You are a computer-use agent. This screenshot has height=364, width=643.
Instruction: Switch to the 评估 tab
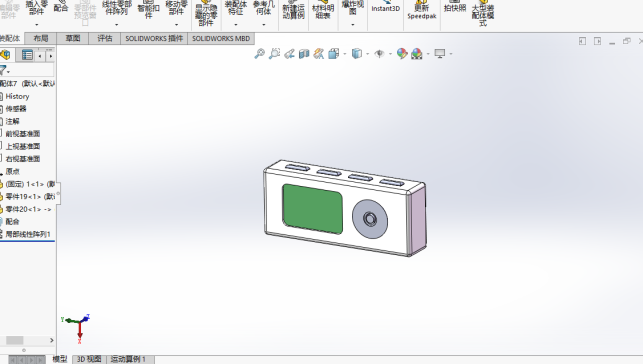105,39
